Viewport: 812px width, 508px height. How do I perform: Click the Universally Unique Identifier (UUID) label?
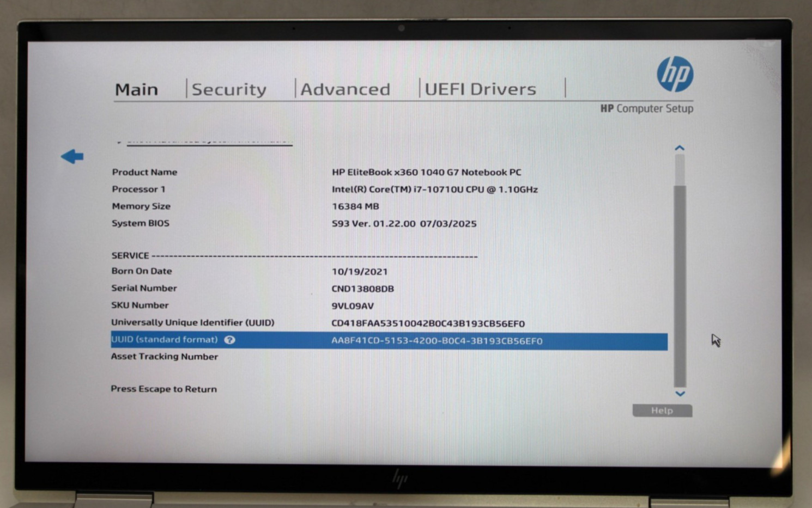tap(193, 322)
